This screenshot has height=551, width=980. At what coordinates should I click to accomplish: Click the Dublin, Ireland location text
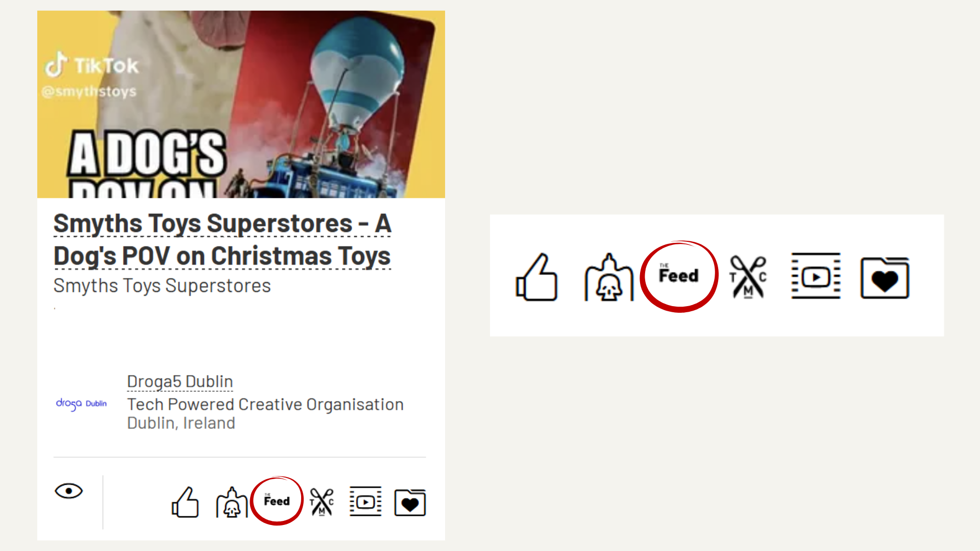tap(181, 423)
